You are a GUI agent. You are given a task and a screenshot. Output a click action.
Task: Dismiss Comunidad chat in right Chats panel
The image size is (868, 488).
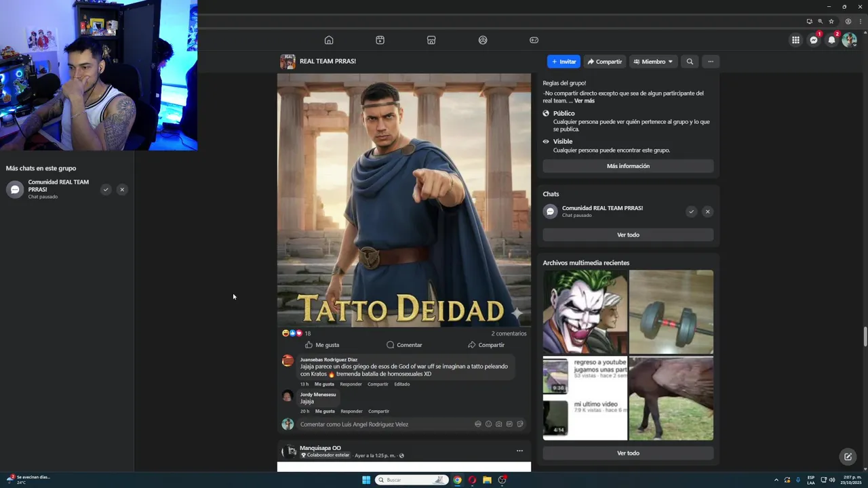[x=707, y=211]
